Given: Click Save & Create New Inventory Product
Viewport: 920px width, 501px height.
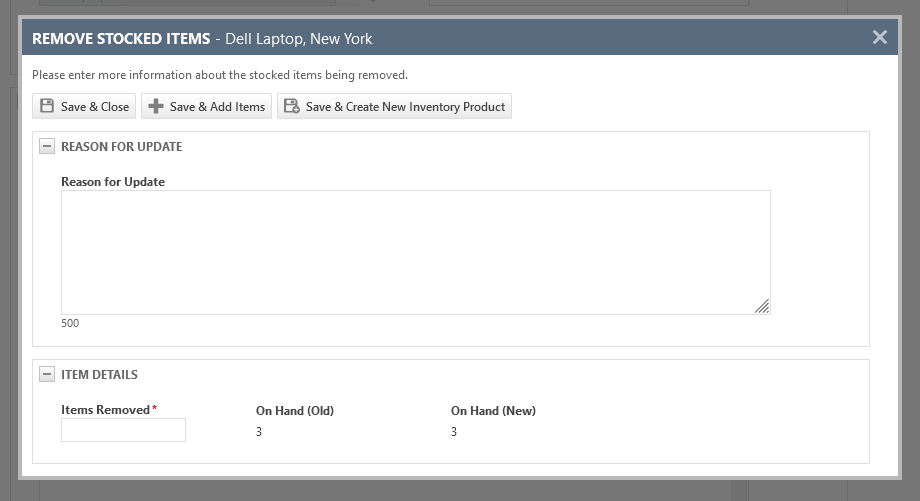Looking at the screenshot, I should [394, 106].
